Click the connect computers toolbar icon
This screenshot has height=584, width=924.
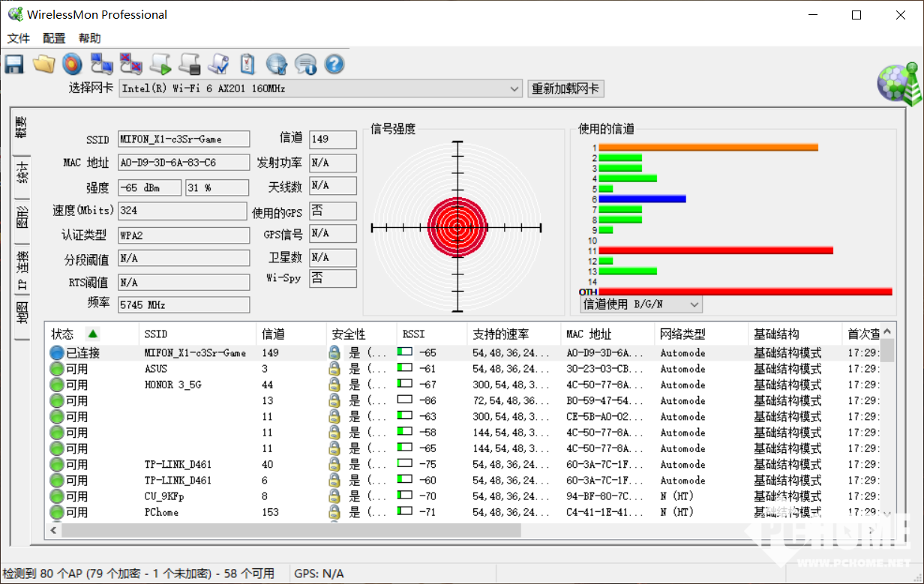pos(101,64)
